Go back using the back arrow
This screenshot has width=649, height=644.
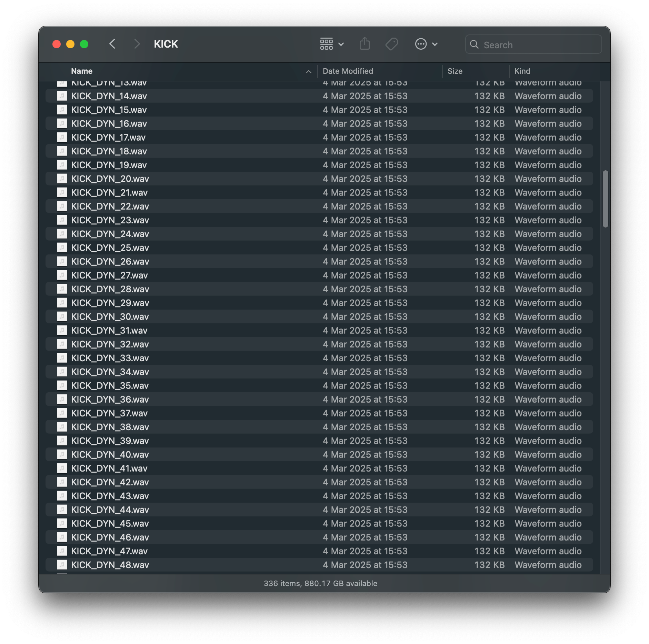coord(112,44)
